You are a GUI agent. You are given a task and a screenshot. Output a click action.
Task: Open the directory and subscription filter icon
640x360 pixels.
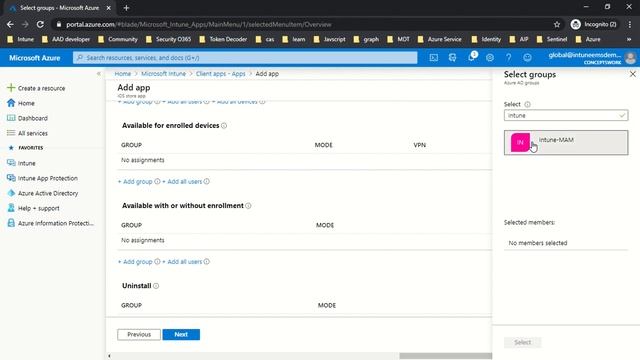coord(452,58)
